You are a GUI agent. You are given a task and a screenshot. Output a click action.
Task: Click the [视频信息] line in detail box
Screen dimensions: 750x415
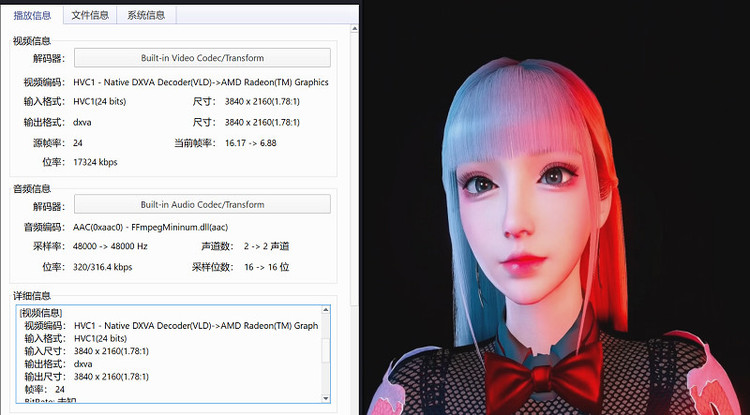click(41, 313)
